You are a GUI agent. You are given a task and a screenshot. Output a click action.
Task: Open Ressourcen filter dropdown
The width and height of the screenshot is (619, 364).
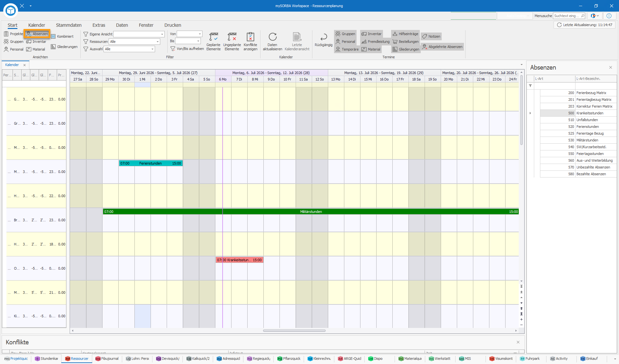[157, 42]
